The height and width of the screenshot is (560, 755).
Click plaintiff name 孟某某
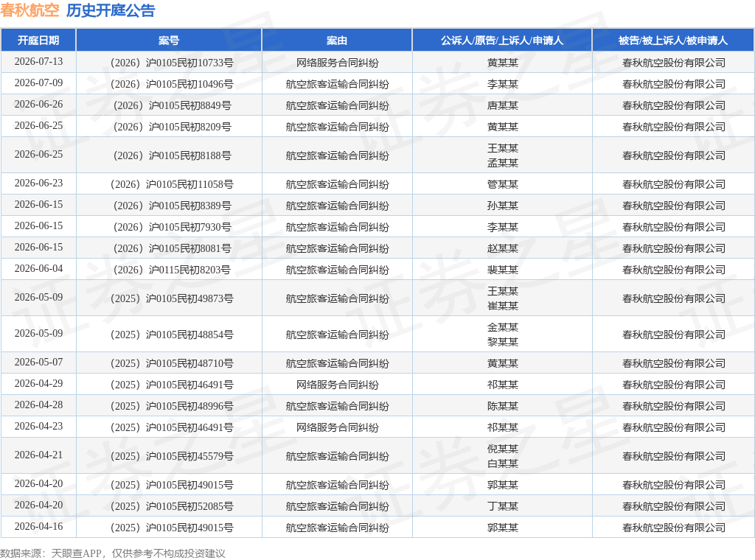click(502, 163)
